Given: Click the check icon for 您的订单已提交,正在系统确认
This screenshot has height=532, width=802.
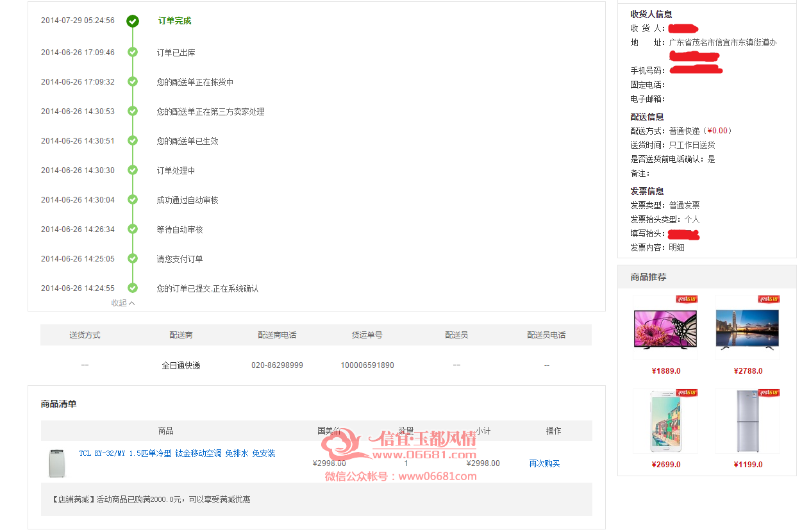Looking at the screenshot, I should [133, 288].
